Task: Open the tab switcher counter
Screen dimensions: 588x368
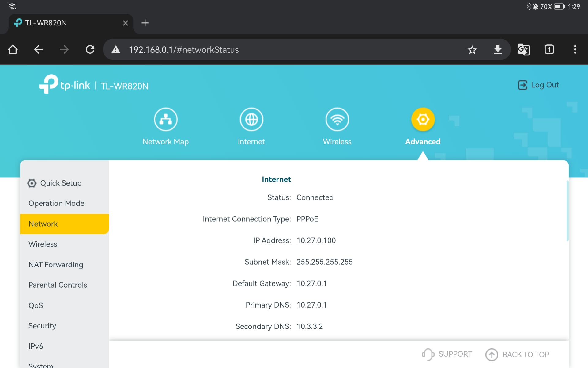Action: [x=549, y=50]
